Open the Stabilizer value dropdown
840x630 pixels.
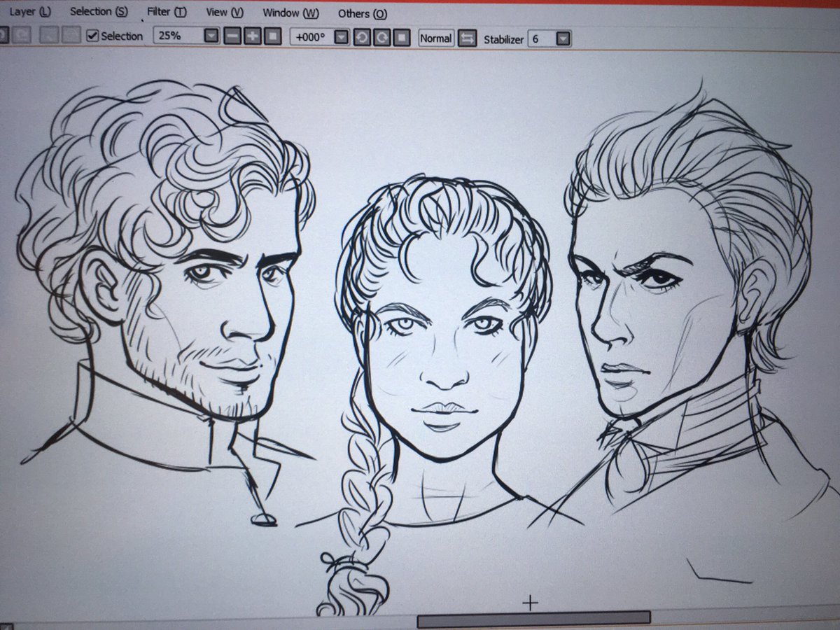(x=563, y=39)
